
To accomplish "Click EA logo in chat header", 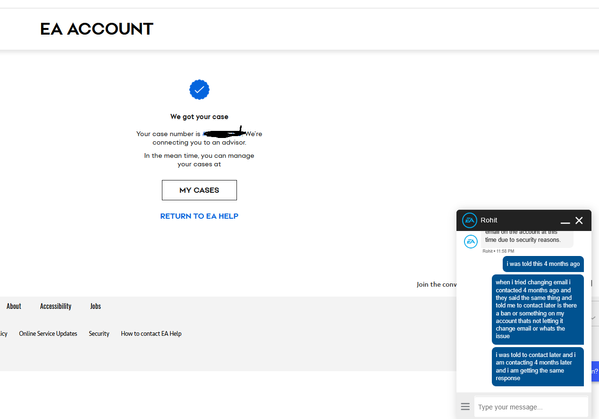I will (469, 220).
